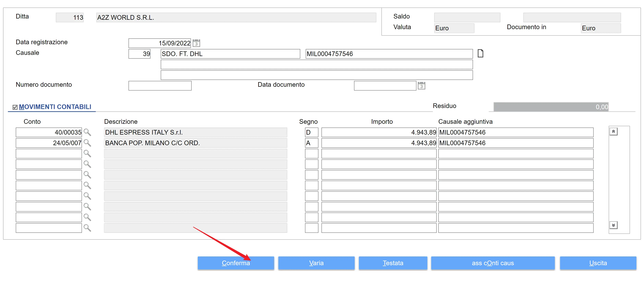Screen dimensions: 644x288
Task: Open account lookup on third empty Conto row
Action: 87,153
